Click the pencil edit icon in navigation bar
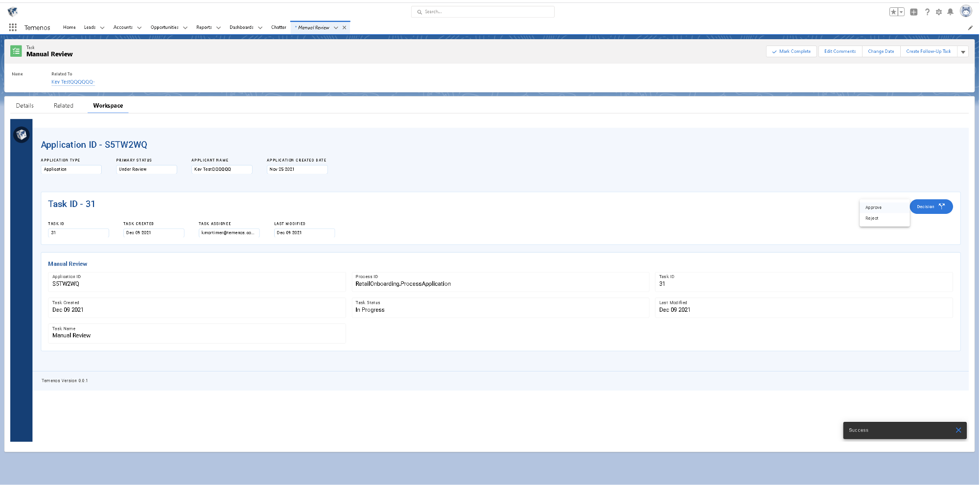Viewport: 980px width, 485px height. tap(970, 28)
